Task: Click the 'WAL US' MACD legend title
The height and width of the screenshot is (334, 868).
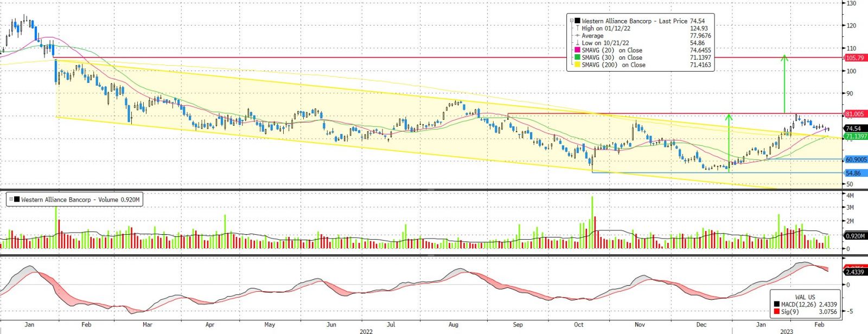Action: pyautogui.click(x=805, y=297)
